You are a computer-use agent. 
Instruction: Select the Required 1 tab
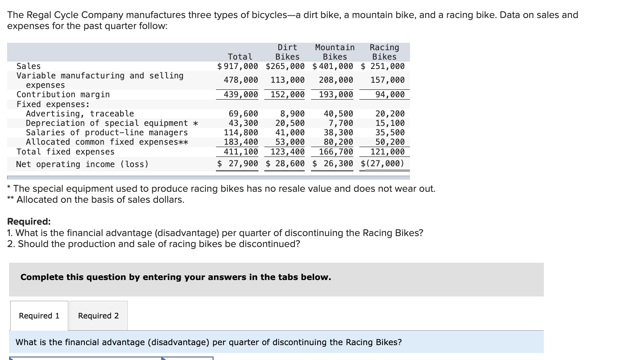38,315
